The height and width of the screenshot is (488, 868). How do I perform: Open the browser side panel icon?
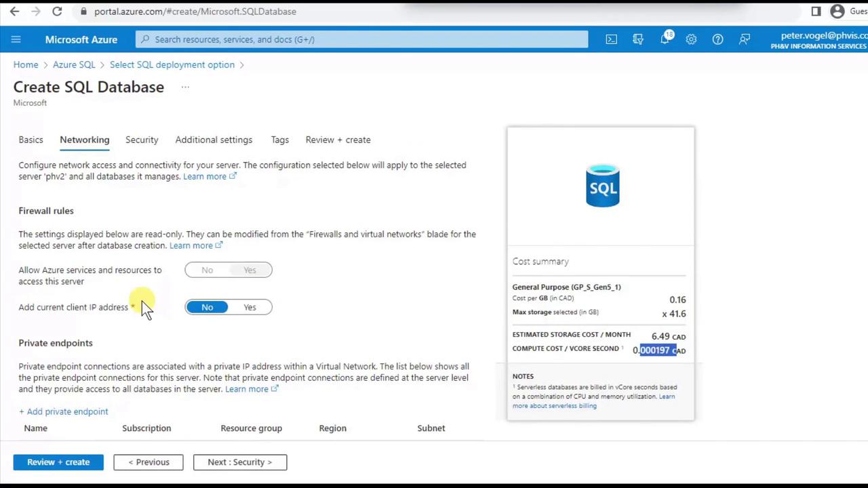pos(816,12)
